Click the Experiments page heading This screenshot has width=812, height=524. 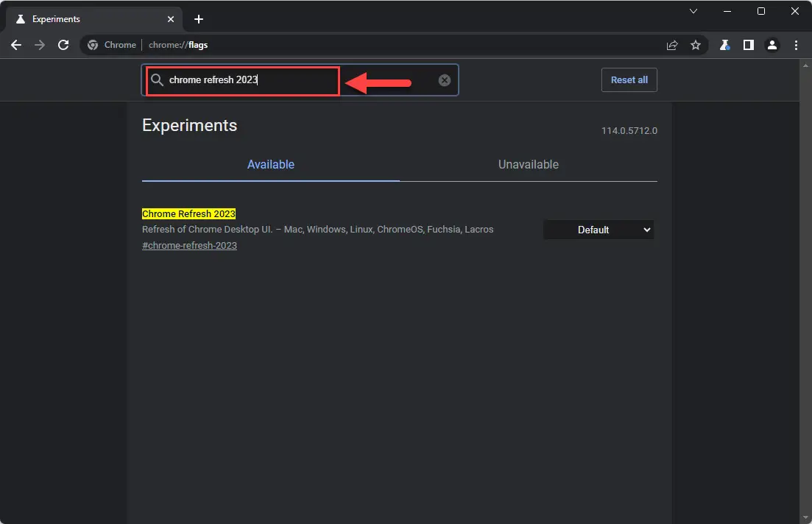tap(189, 126)
